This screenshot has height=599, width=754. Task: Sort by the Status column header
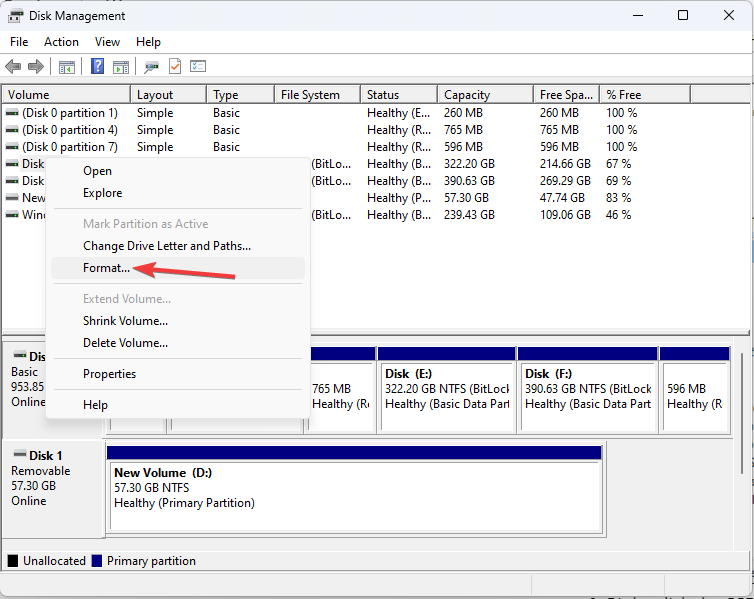tap(399, 95)
